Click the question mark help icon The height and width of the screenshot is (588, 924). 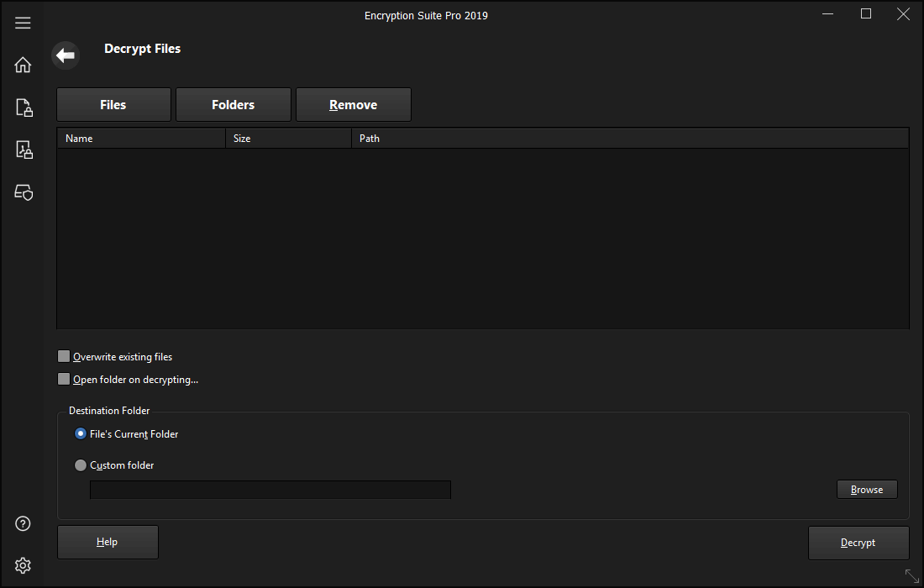24,523
